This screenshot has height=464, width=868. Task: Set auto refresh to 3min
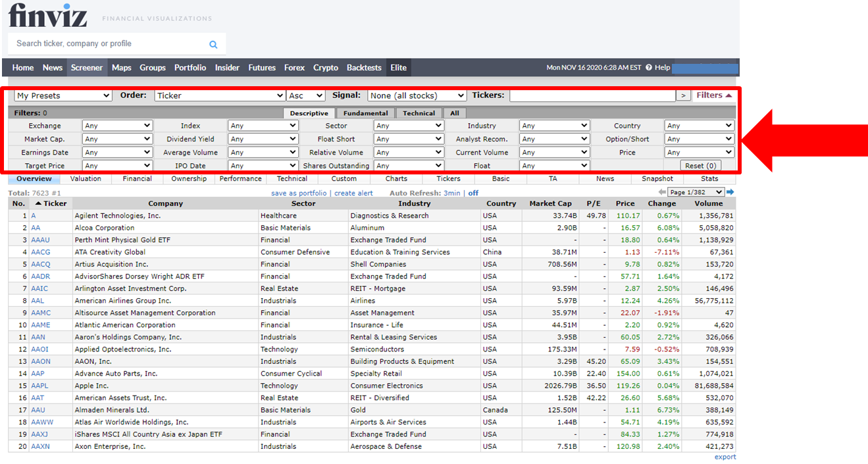pyautogui.click(x=451, y=193)
